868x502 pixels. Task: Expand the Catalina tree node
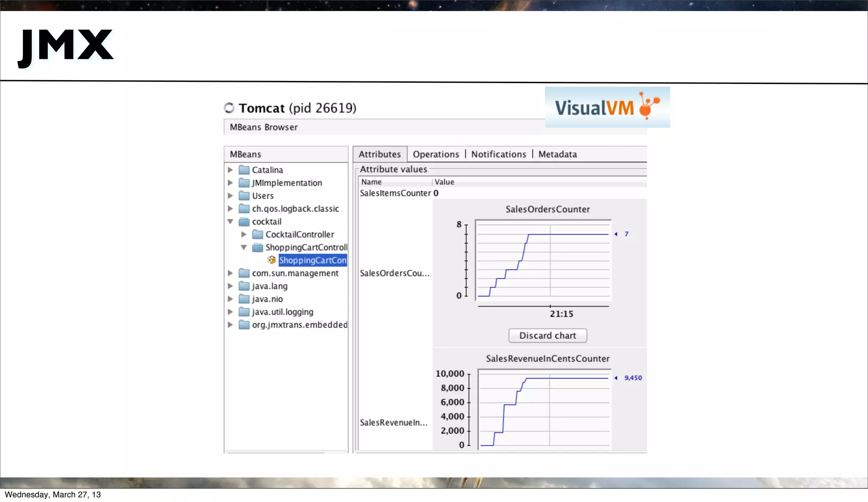coord(230,170)
